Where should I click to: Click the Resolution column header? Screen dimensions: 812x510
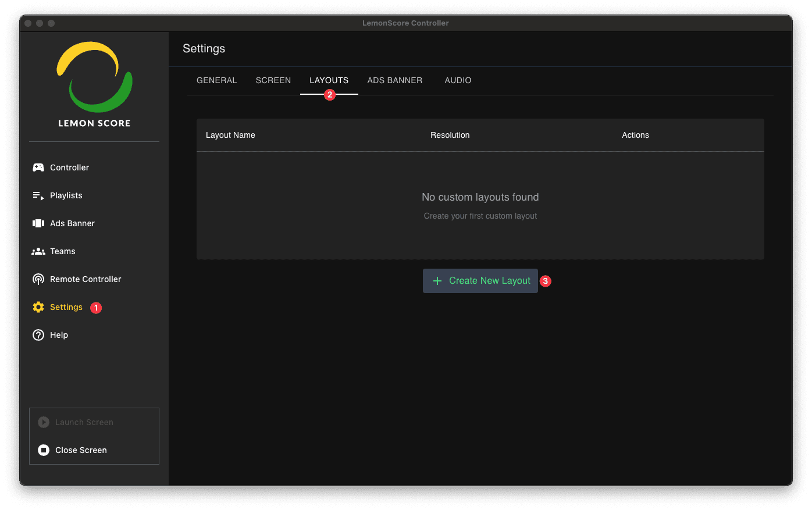tap(450, 135)
